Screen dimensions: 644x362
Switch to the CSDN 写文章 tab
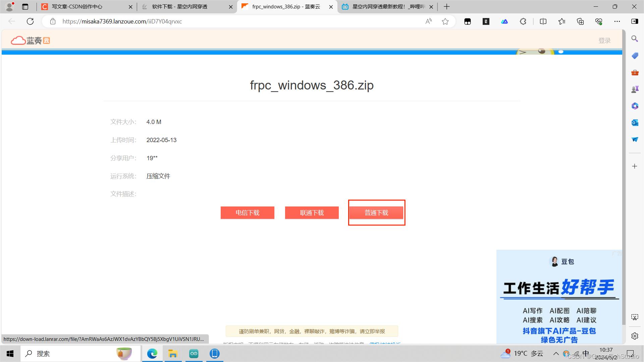pos(80,6)
